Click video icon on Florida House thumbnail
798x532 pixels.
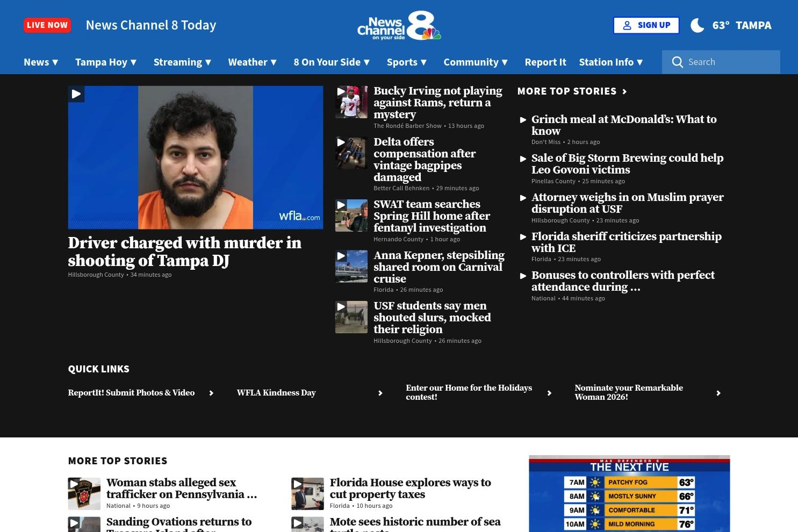click(x=297, y=484)
